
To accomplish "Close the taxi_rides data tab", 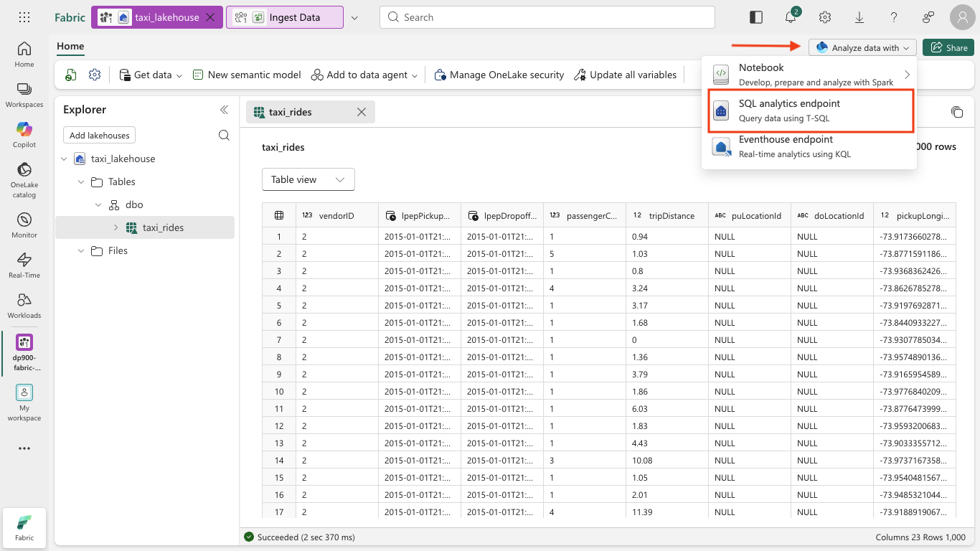I will point(362,112).
